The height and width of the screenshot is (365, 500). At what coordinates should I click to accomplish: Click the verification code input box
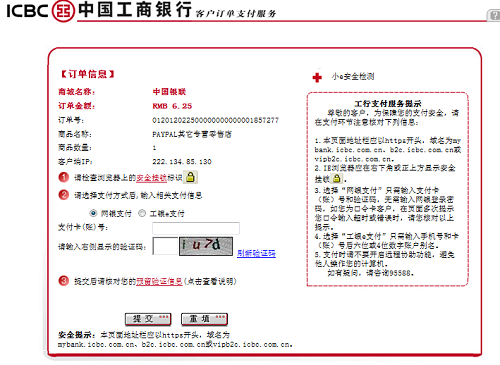[x=165, y=246]
